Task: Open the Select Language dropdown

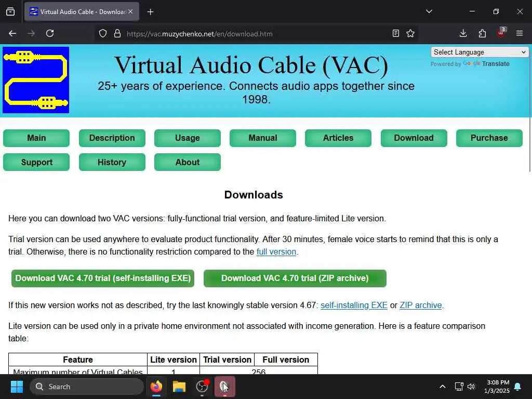Action: (480, 52)
